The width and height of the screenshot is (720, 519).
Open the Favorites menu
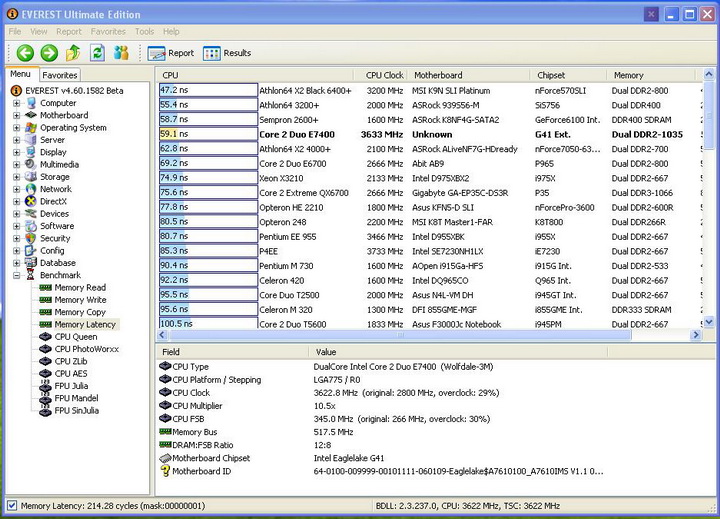point(108,31)
